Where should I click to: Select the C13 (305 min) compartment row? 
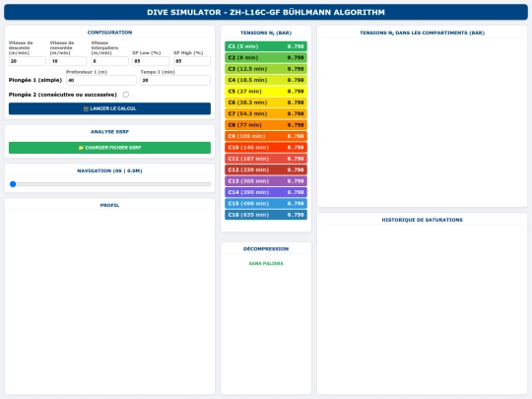coord(266,181)
